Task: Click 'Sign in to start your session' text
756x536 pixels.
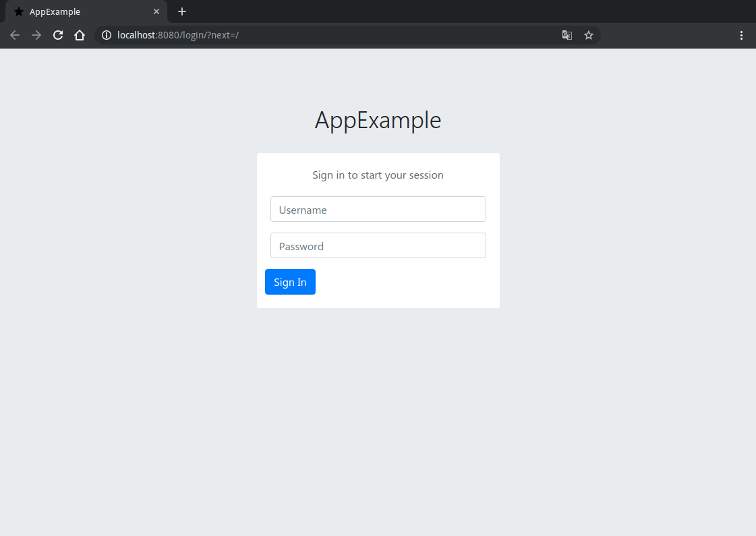Action: 378,175
